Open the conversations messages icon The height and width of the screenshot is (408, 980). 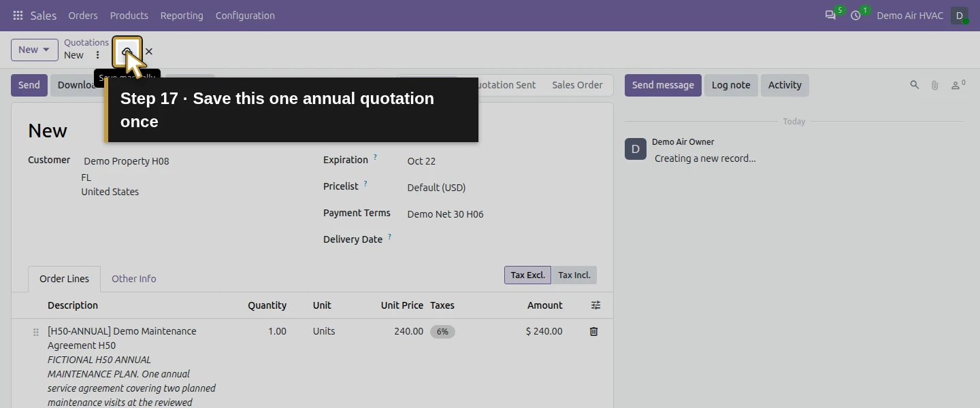[x=830, y=16]
